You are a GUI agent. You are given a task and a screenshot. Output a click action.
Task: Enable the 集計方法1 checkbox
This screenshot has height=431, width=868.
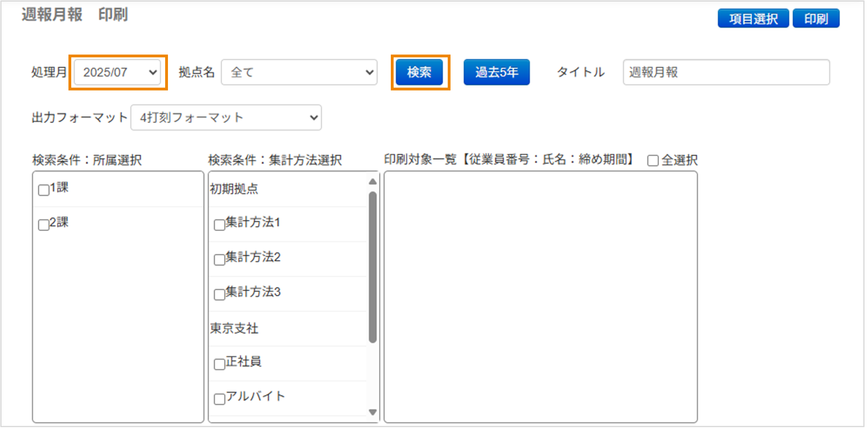(x=219, y=225)
